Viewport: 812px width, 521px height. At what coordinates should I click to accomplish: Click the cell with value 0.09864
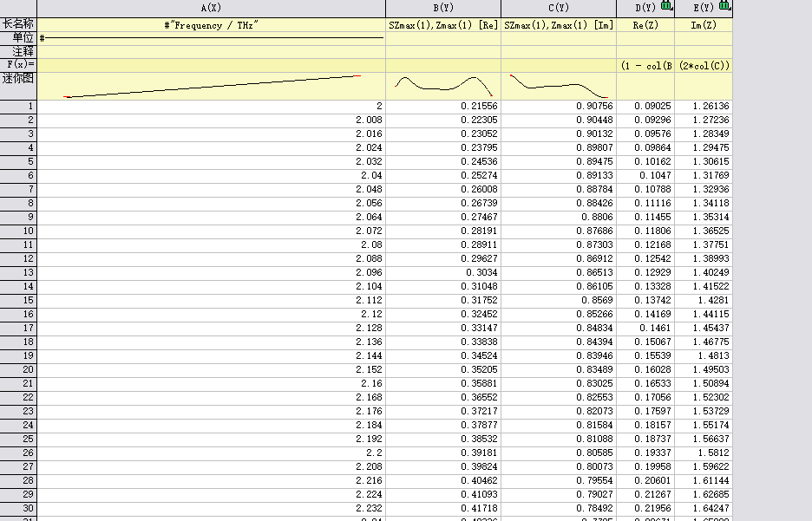(645, 148)
